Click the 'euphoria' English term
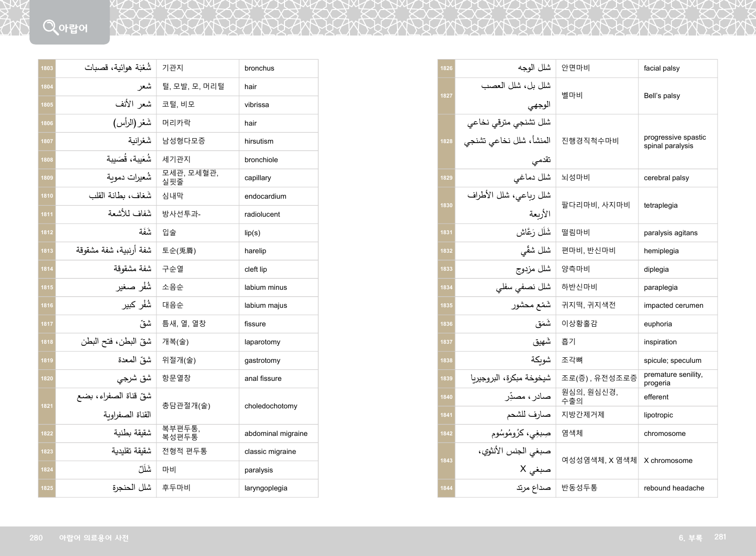 657,324
